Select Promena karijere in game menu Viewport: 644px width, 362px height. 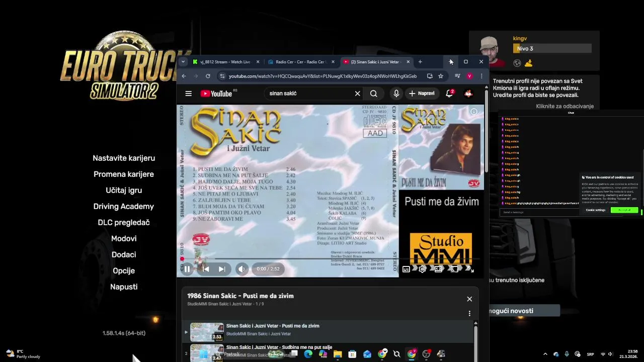click(x=124, y=174)
